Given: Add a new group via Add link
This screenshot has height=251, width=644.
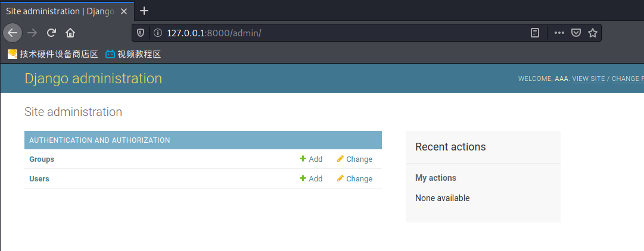Looking at the screenshot, I should pos(311,159).
